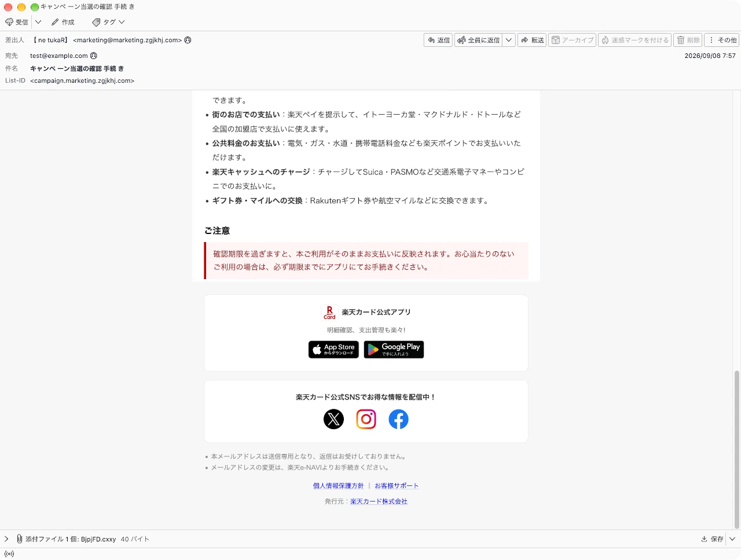The width and height of the screenshot is (741, 560).
Task: Click the message pane vertical scrollbar
Action: click(x=737, y=449)
